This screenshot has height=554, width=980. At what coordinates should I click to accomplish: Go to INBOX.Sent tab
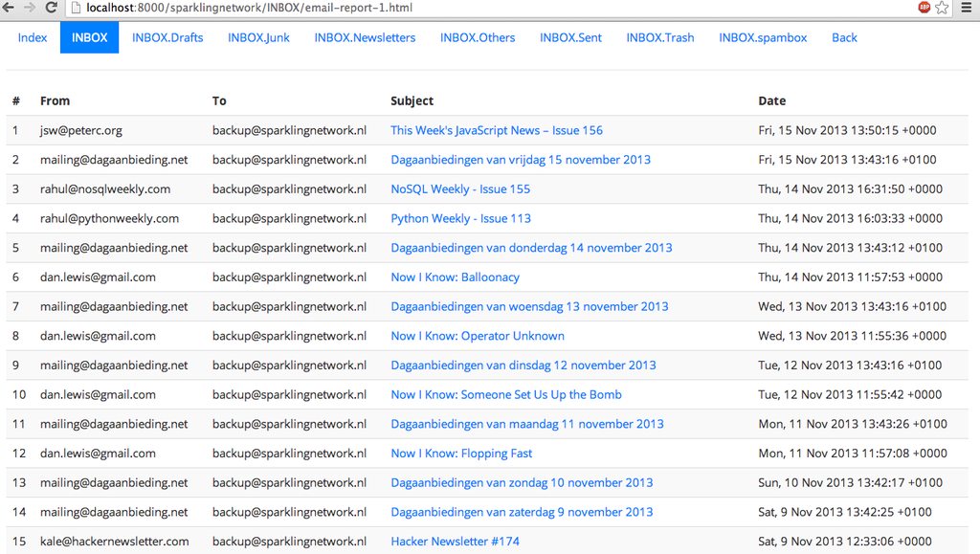point(570,37)
